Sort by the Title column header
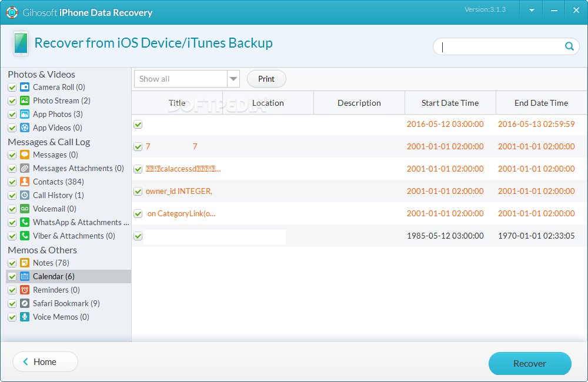 177,103
